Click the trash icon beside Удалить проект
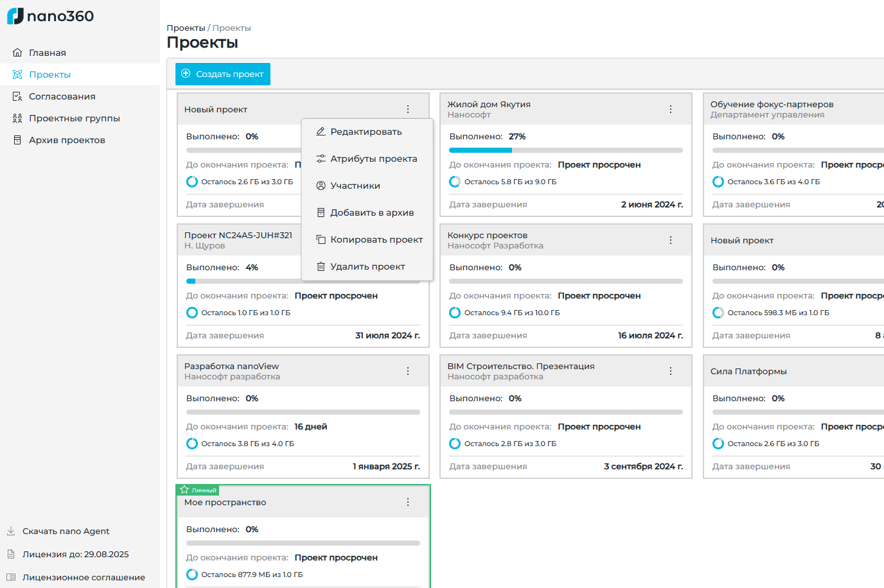 tap(320, 266)
